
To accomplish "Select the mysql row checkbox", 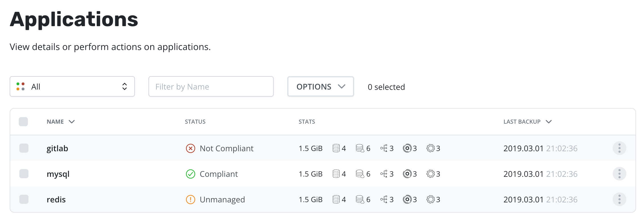I will (24, 174).
